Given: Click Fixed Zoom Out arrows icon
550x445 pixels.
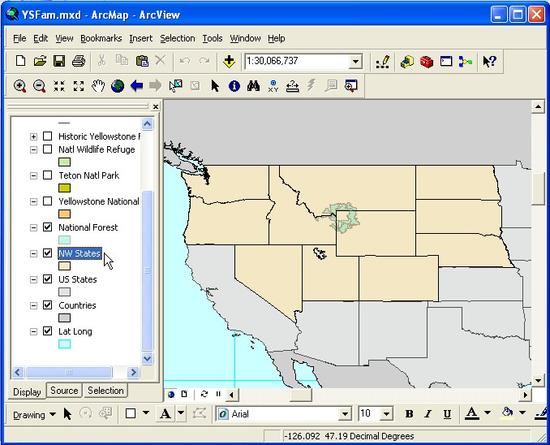Looking at the screenshot, I should click(79, 86).
